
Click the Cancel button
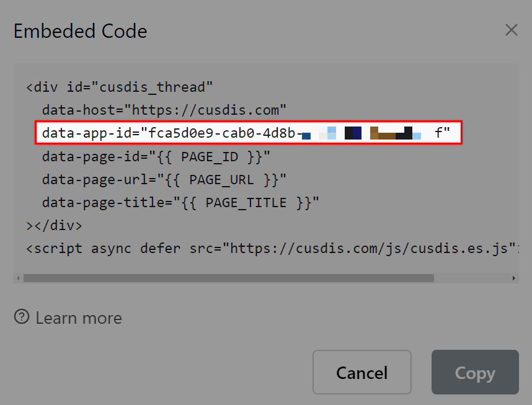[x=361, y=372]
